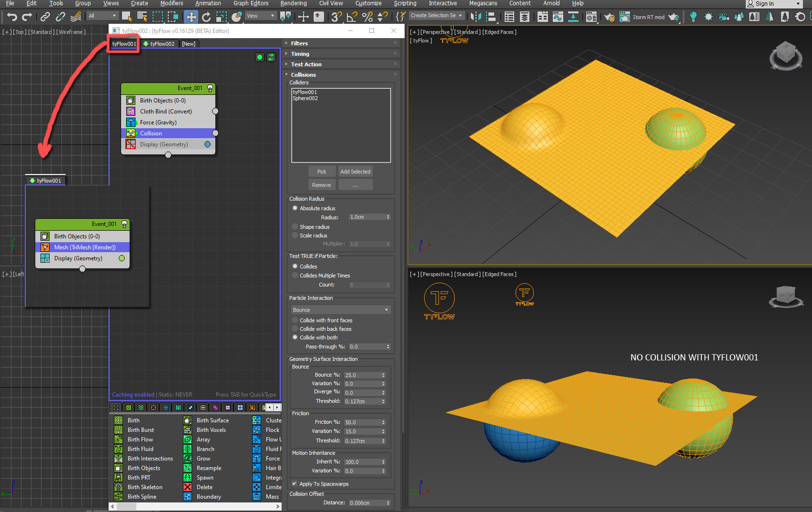This screenshot has width=812, height=512.
Task: Click the ellipsis button beside Remove
Action: click(355, 185)
